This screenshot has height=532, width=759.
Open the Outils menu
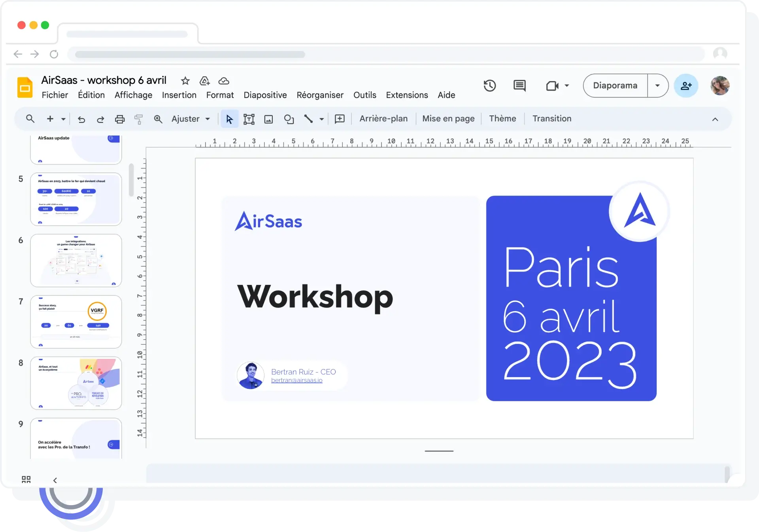[365, 95]
